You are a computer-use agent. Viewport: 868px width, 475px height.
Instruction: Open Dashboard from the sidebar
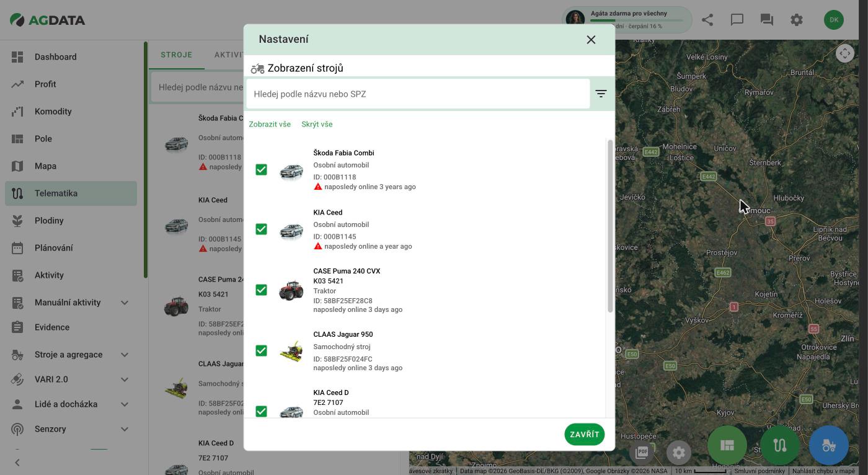[71, 57]
